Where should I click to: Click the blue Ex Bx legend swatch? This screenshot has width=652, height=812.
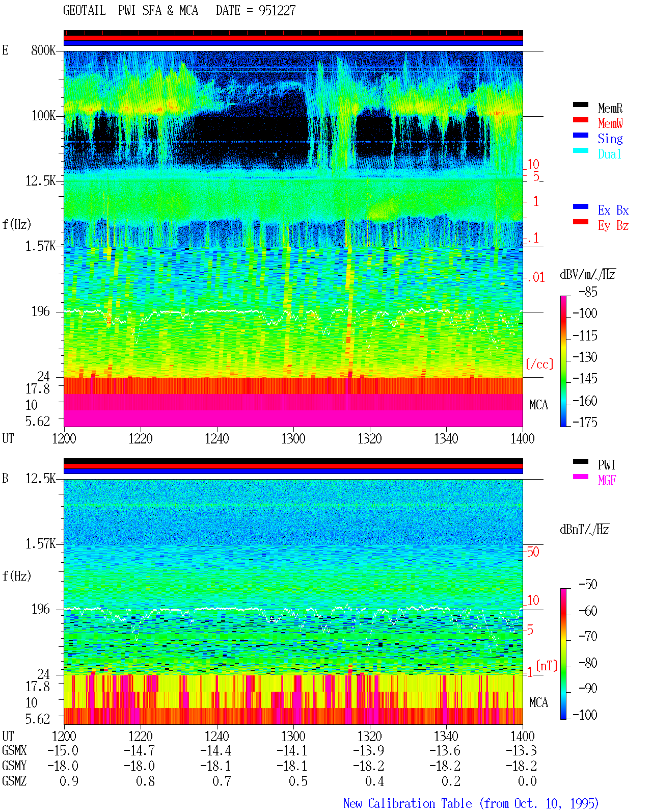pyautogui.click(x=581, y=206)
